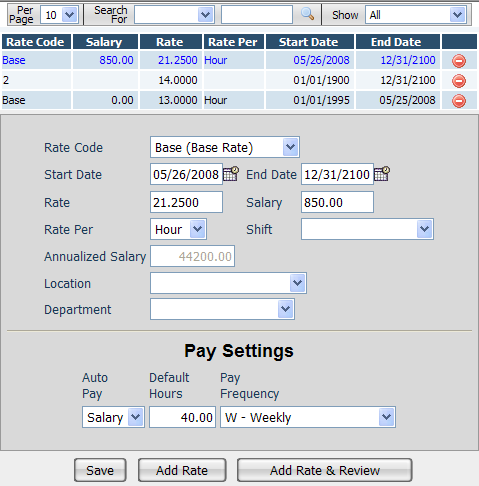The width and height of the screenshot is (479, 486).
Task: Open the Rate Per Hour dropdown
Action: [x=178, y=229]
